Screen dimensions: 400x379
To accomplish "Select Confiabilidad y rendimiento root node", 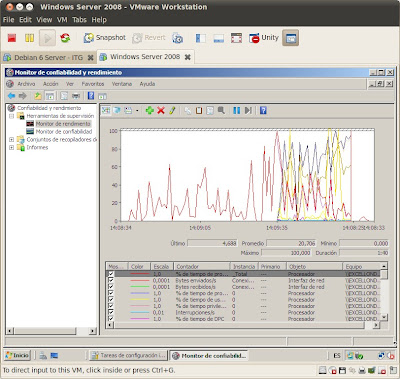I will pos(49,108).
